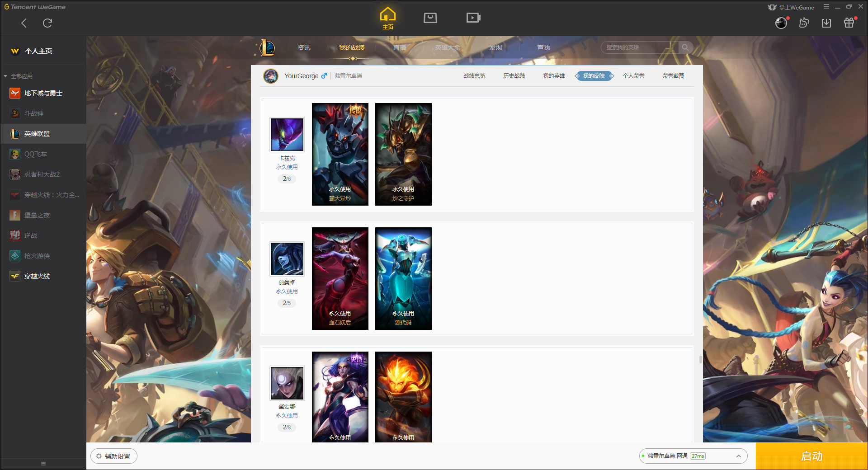Open the 查找 tab
The width and height of the screenshot is (868, 470).
click(543, 47)
